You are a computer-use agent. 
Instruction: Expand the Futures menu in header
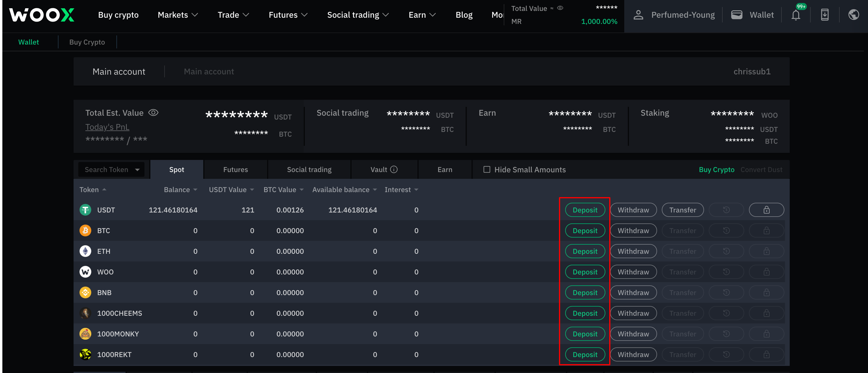coord(288,15)
